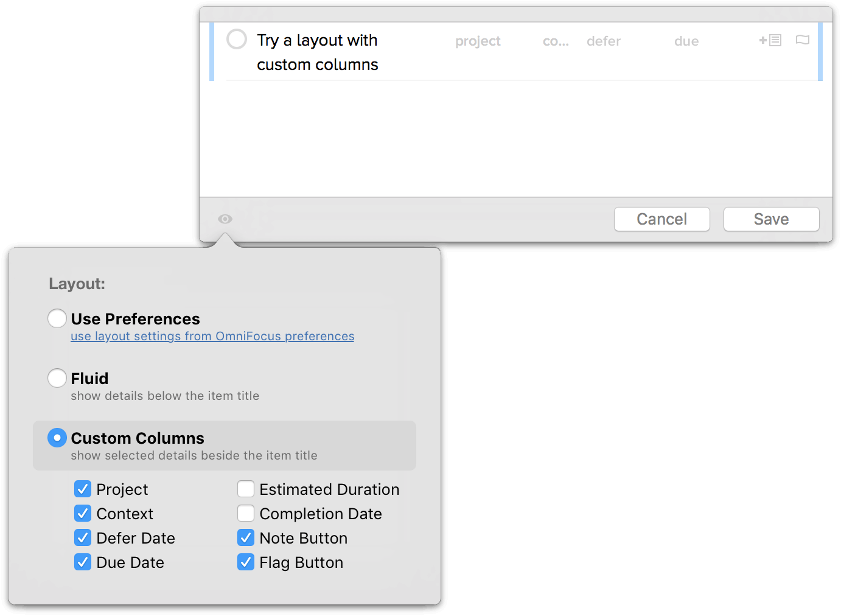Uncheck the Due Date checkbox
841x616 pixels.
(83, 562)
